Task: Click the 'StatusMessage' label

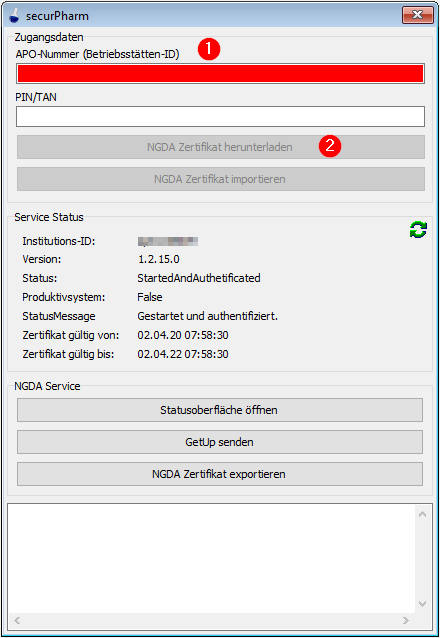Action: 59,316
